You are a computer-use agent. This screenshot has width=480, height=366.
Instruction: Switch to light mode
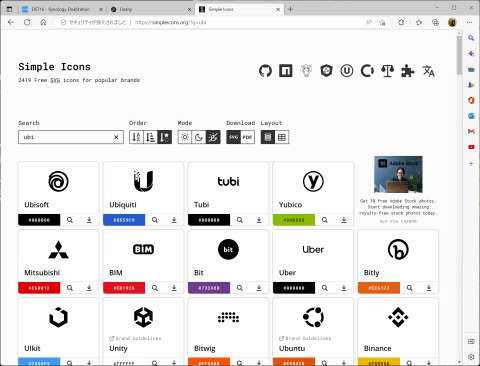pos(185,137)
